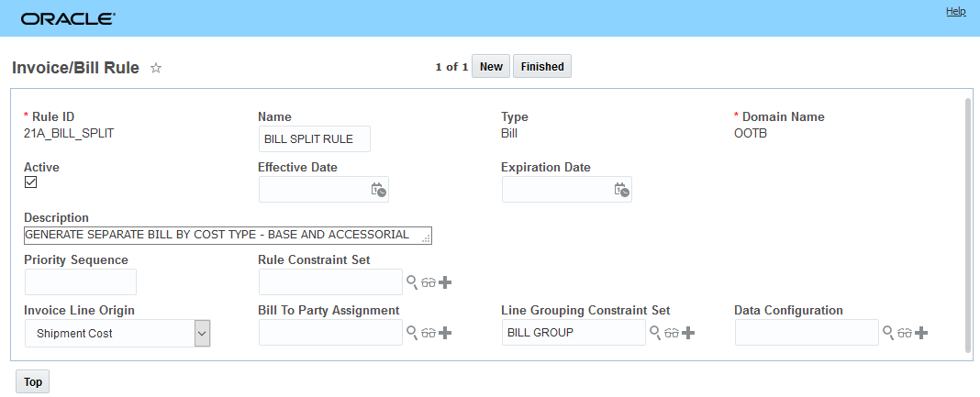Search for a Bill To Party Assignment
The height and width of the screenshot is (397, 980).
tap(412, 333)
